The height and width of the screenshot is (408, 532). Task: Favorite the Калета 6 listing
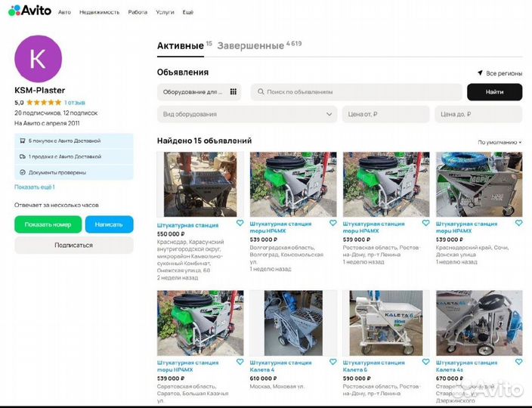click(x=425, y=363)
